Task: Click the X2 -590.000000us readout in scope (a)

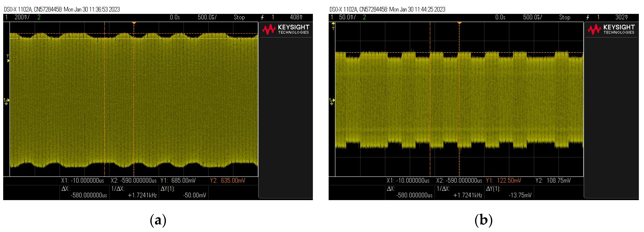Action: point(134,180)
